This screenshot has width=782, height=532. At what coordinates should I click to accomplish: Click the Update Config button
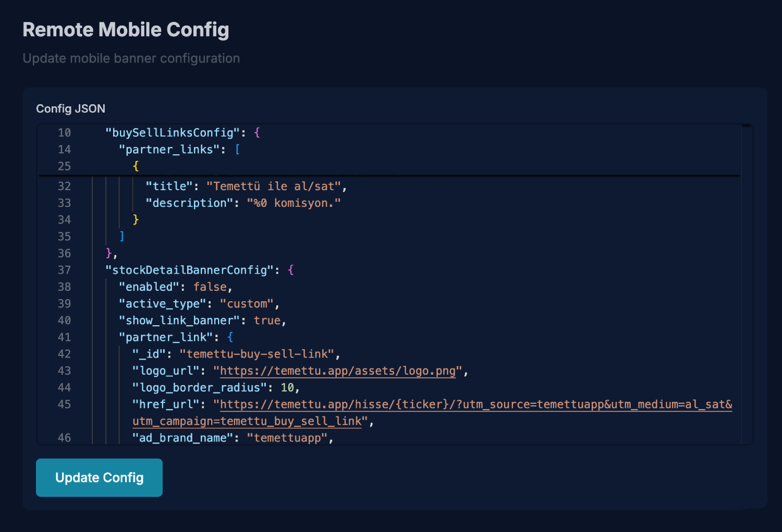coord(99,477)
